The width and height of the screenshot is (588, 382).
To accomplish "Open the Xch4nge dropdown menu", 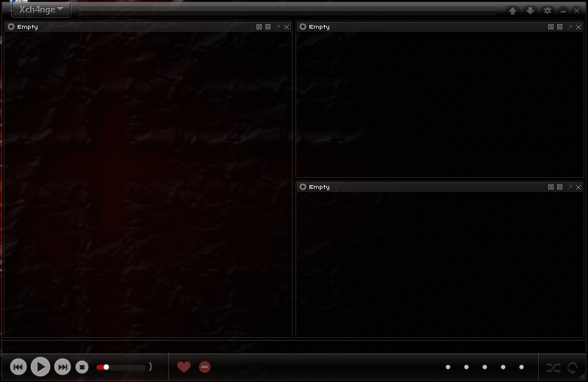I will [41, 10].
